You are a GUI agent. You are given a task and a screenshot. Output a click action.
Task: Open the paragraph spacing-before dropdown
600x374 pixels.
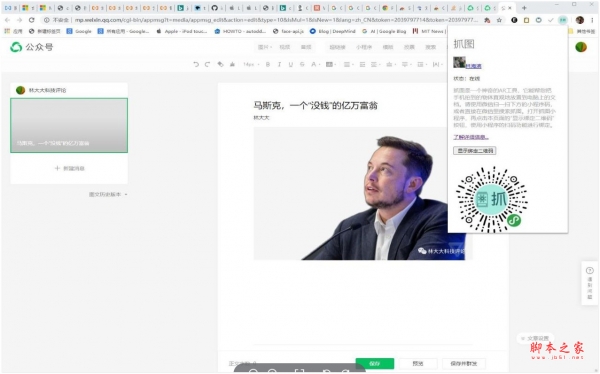pyautogui.click(x=391, y=64)
